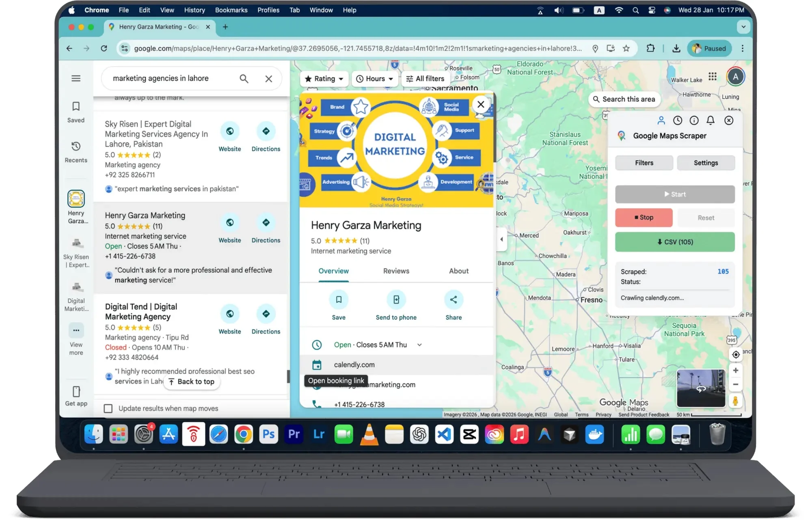Click the my-location target button on the map
Screen dimensions: 812x520
[x=736, y=354]
